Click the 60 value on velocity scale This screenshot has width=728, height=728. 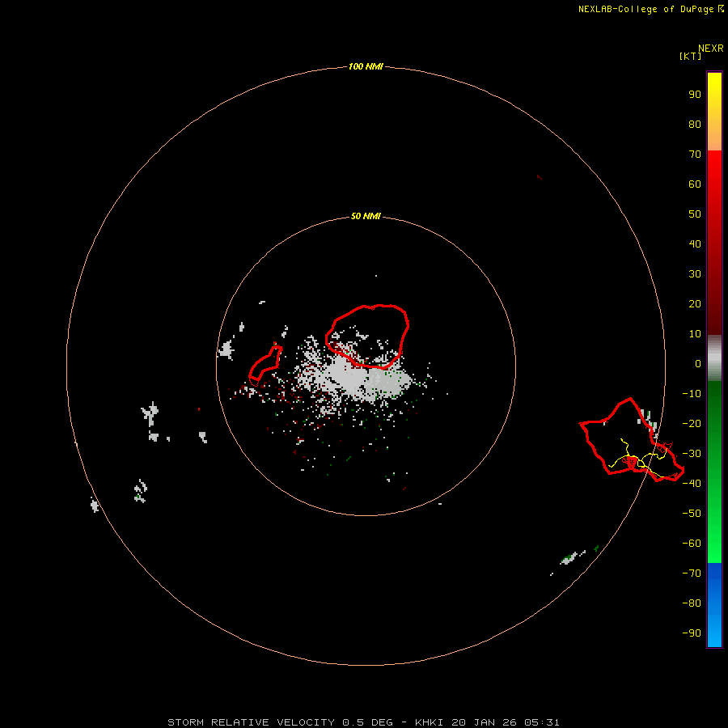click(695, 184)
